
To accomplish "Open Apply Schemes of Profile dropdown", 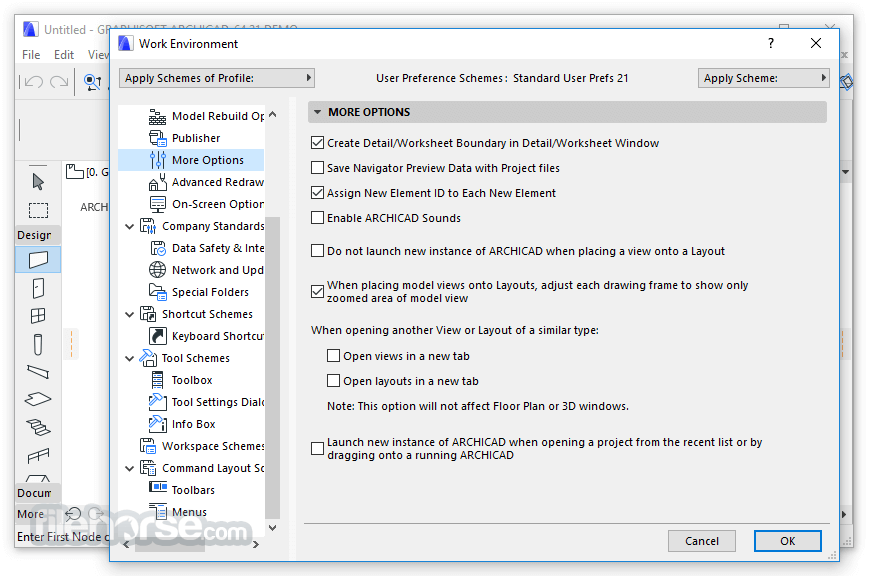I will tap(217, 78).
